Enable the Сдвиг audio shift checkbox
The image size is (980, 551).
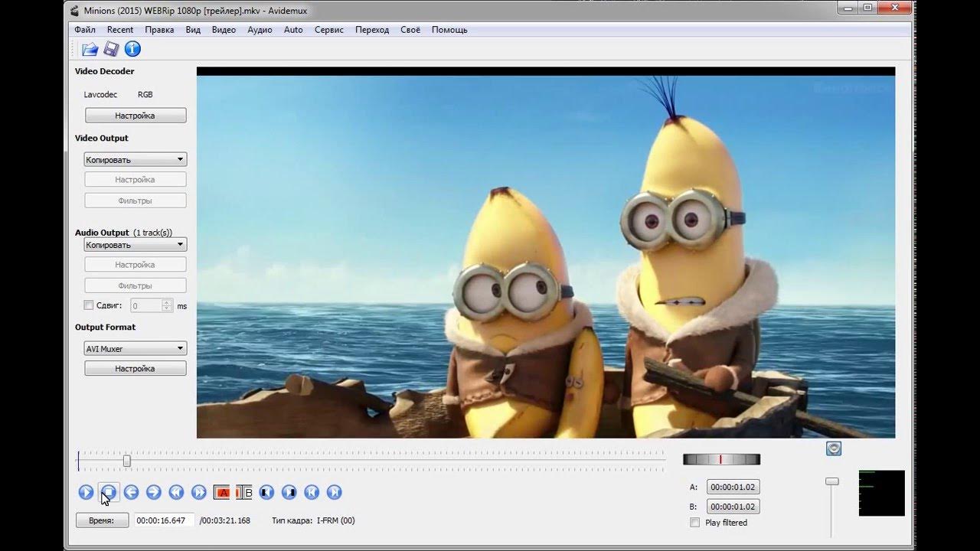tap(89, 305)
